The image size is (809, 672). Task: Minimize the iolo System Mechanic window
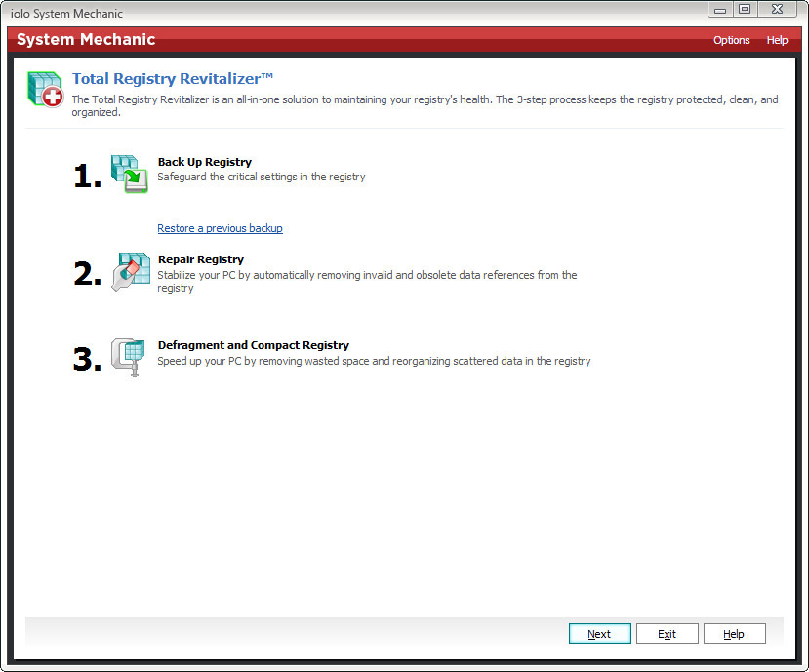point(720,10)
